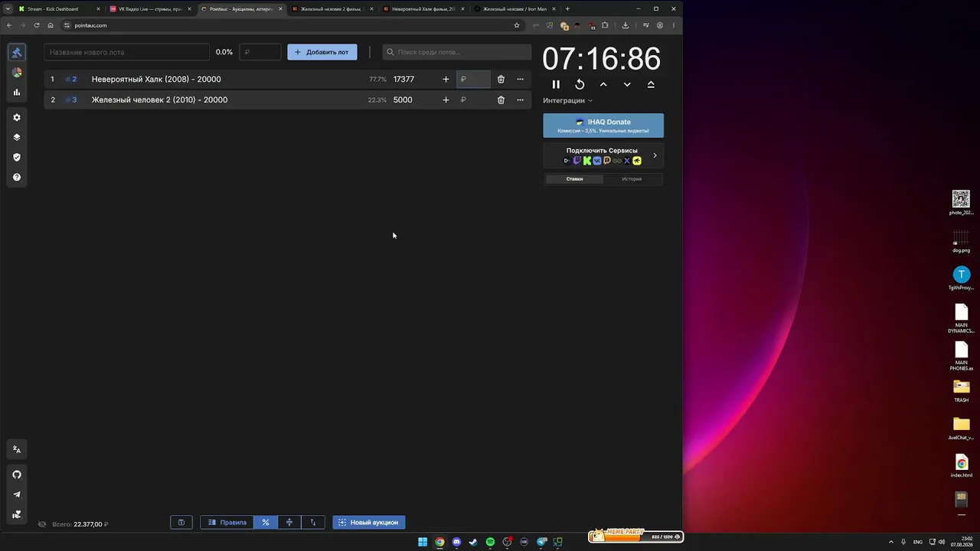Open more options for Невероятный Халк lot

(520, 79)
